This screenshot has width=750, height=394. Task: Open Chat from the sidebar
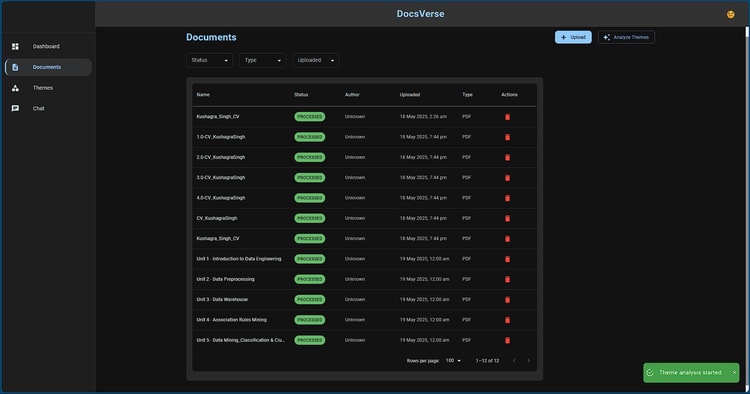pos(48,109)
